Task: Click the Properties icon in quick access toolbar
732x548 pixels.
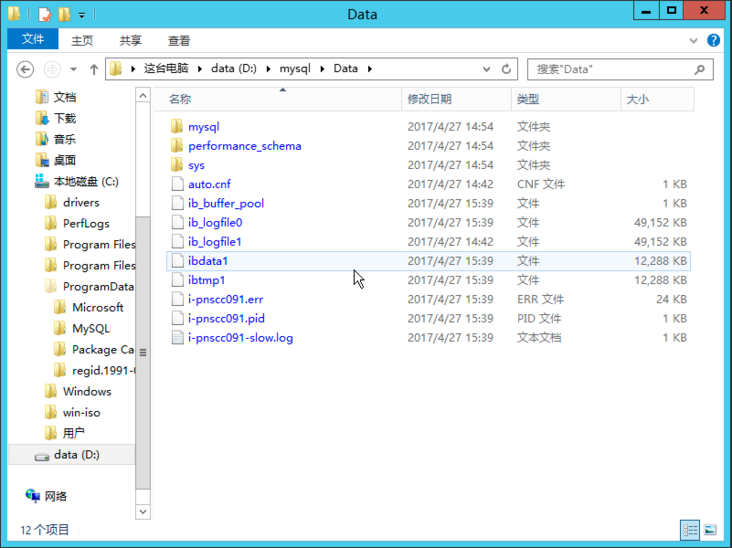Action: point(44,14)
